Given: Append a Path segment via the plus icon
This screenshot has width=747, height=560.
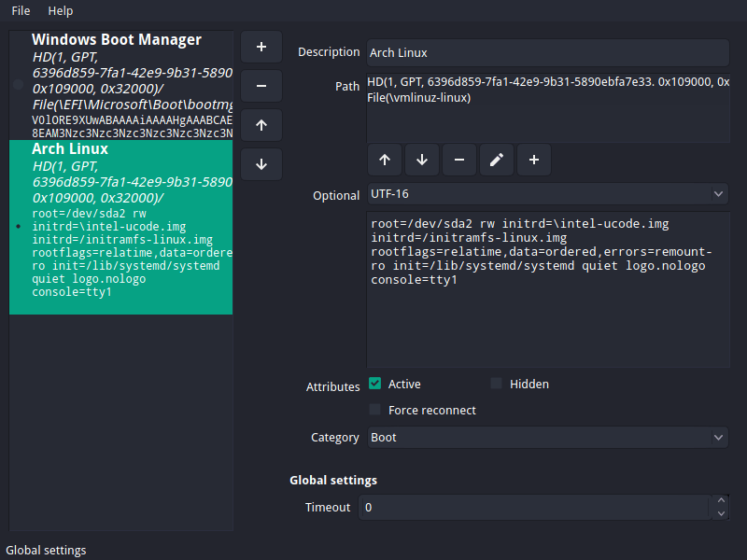Looking at the screenshot, I should point(533,160).
